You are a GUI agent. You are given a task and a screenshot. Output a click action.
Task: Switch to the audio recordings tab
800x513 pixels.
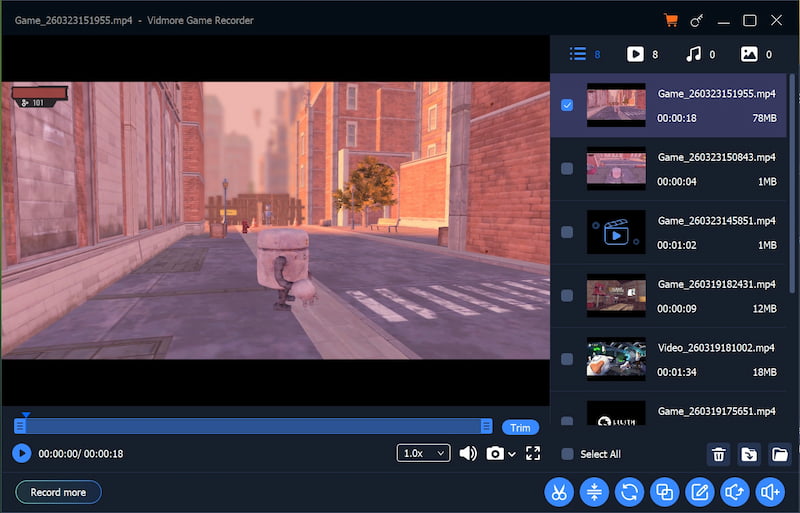tap(692, 54)
